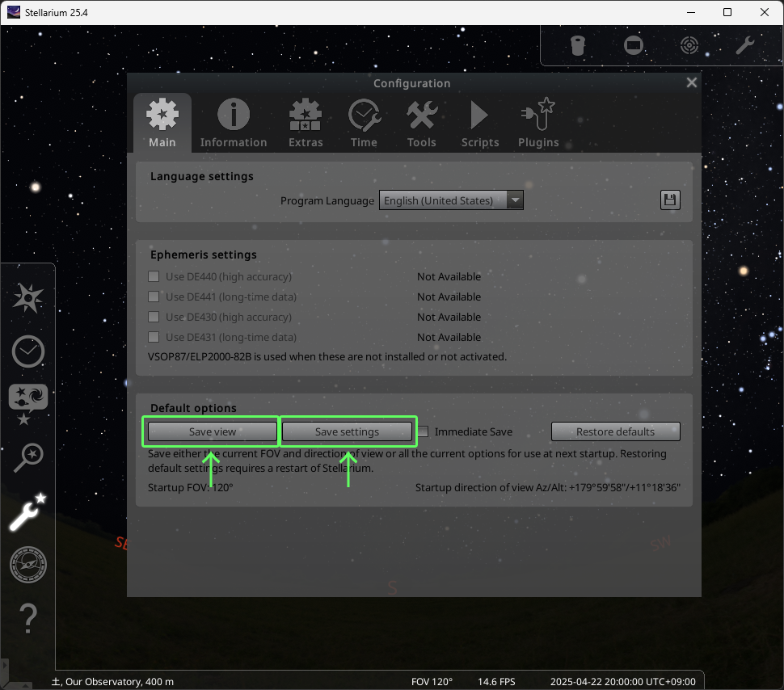Click the Ephemeris settings heading
The height and width of the screenshot is (690, 784).
(x=204, y=255)
